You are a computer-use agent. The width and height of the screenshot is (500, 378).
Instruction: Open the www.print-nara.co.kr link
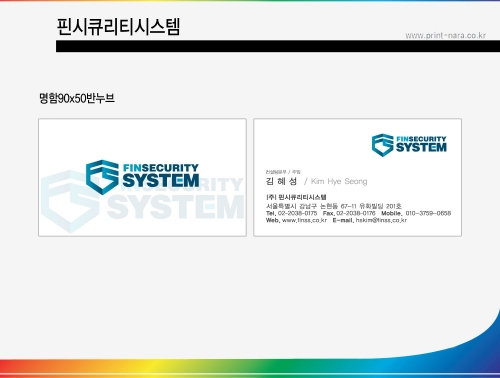click(445, 35)
